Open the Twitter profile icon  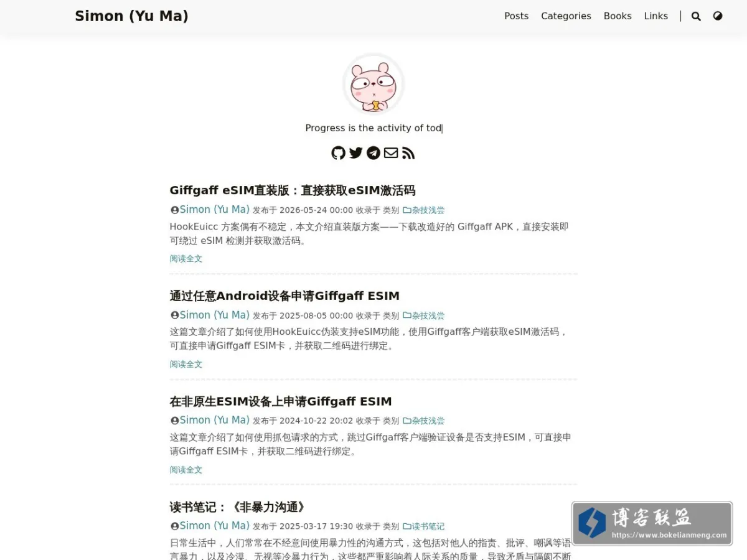[x=356, y=153]
